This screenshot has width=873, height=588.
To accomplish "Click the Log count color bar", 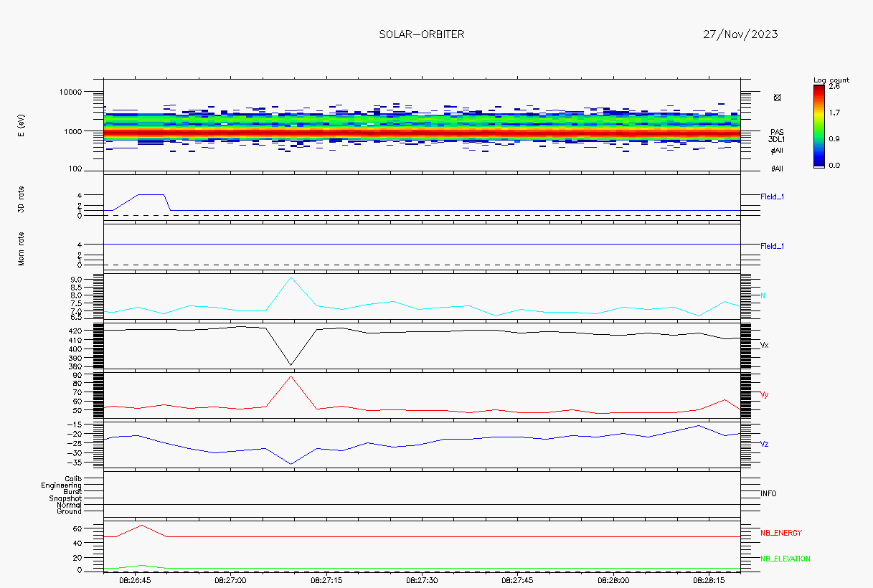I will 819,125.
